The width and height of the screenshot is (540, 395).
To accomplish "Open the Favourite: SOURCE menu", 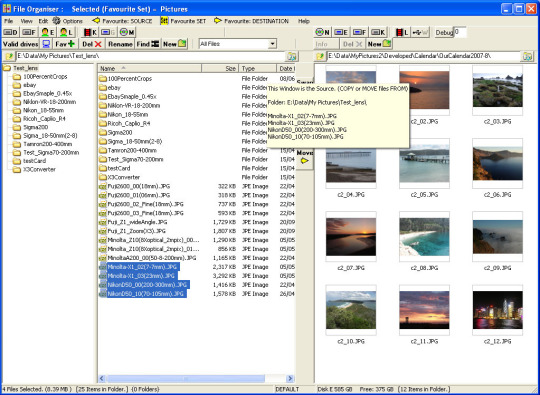I will pos(122,21).
